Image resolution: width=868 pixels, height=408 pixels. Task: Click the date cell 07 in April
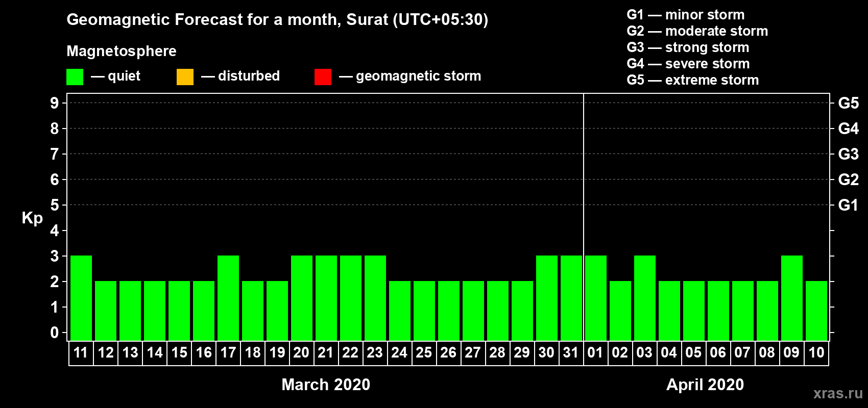(743, 353)
